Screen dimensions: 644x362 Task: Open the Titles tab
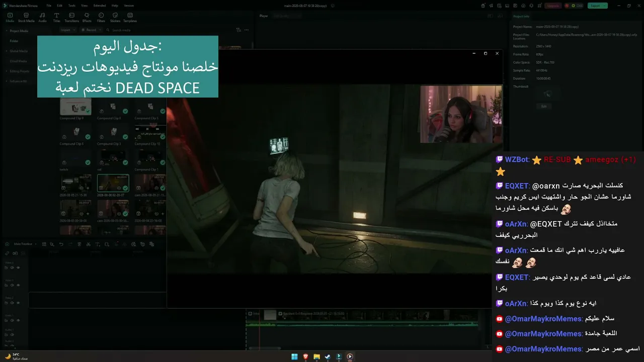[56, 18]
